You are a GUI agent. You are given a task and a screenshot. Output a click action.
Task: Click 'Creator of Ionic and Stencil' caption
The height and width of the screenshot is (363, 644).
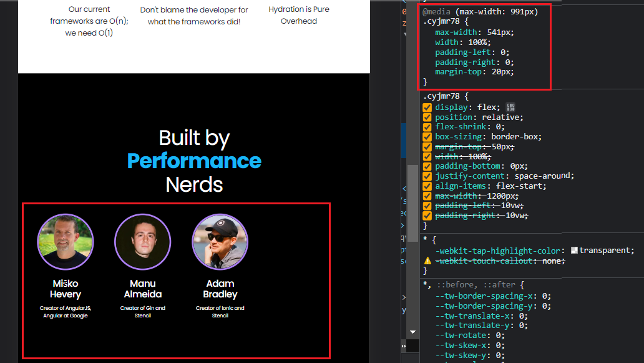click(x=220, y=312)
